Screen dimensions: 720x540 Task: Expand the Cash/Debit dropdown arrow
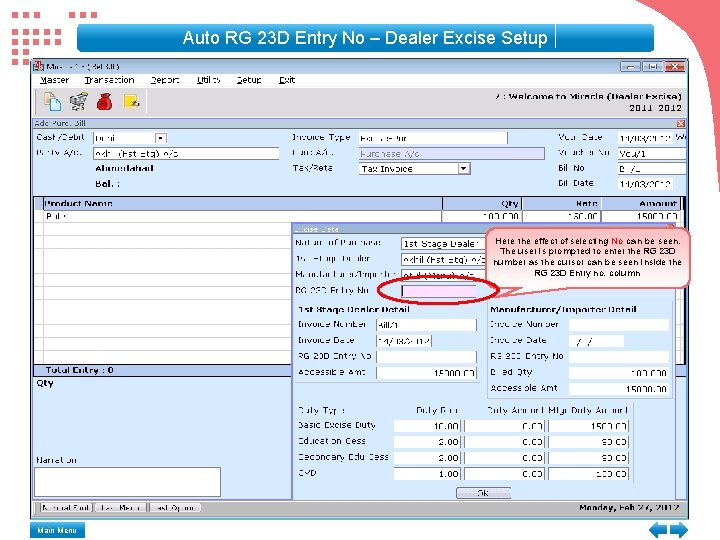point(161,138)
